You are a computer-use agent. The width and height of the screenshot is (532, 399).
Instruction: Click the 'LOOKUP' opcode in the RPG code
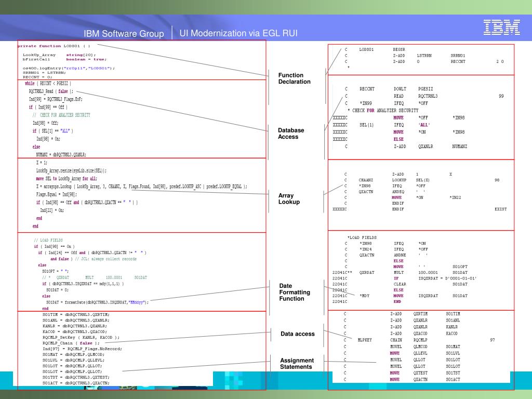[x=400, y=180]
